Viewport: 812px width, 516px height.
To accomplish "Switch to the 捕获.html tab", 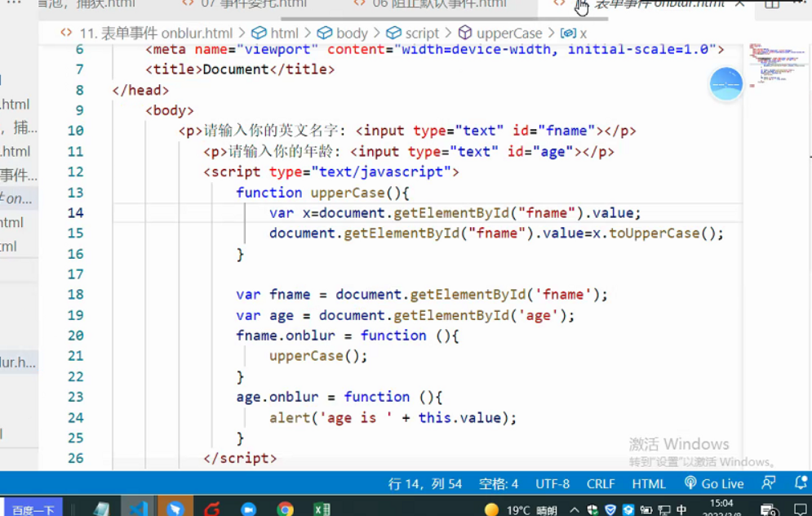I will coord(88,4).
